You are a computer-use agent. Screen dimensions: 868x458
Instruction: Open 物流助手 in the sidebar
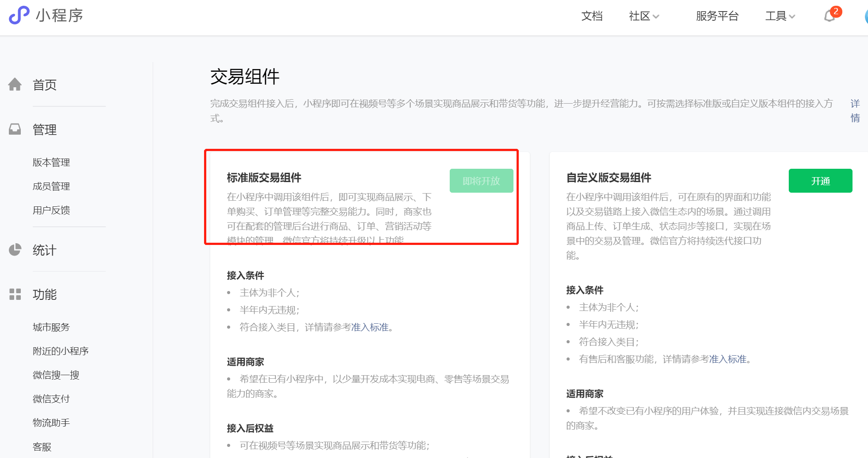tap(51, 423)
